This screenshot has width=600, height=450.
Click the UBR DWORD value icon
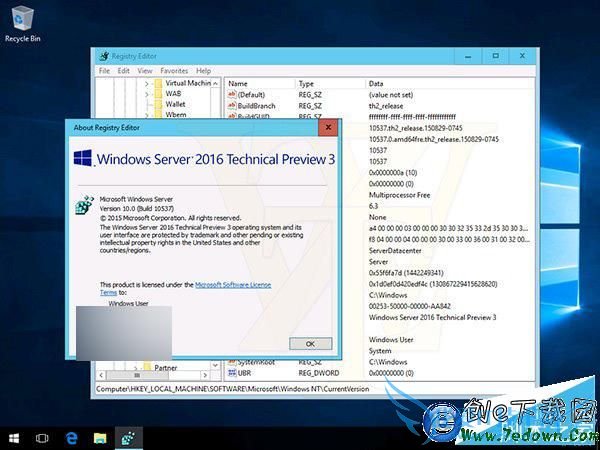pos(232,373)
